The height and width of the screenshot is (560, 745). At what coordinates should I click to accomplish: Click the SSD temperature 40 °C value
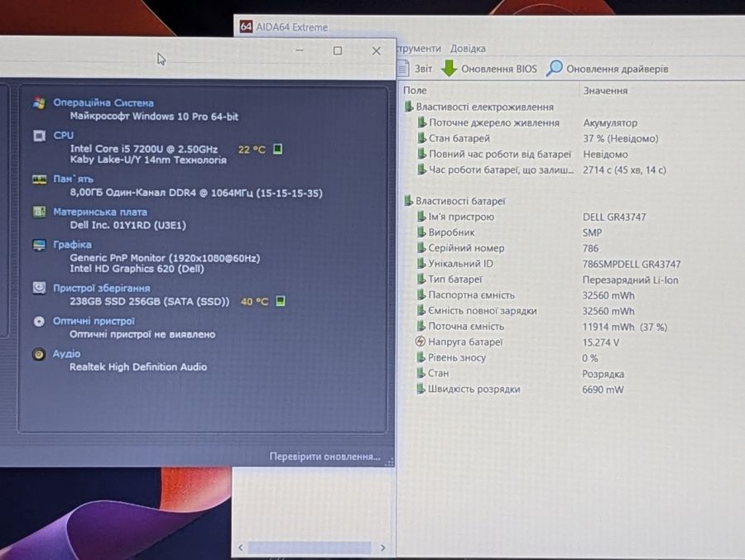[254, 302]
